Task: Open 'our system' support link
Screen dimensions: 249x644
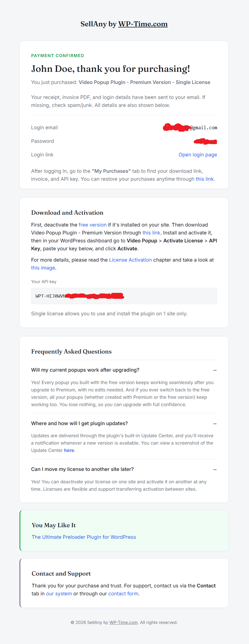Action: point(59,594)
